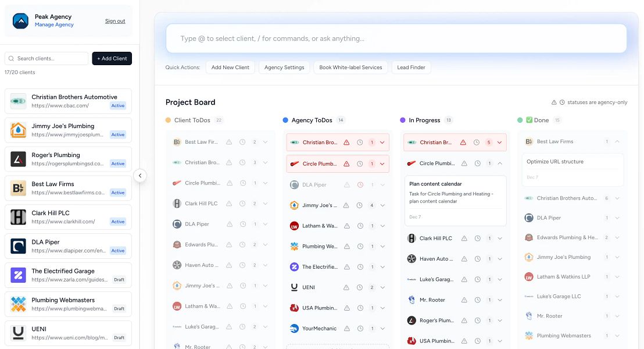Image resolution: width=644 pixels, height=349 pixels.
Task: Click the Latham & Watkins LLP Done row
Action: click(573, 277)
